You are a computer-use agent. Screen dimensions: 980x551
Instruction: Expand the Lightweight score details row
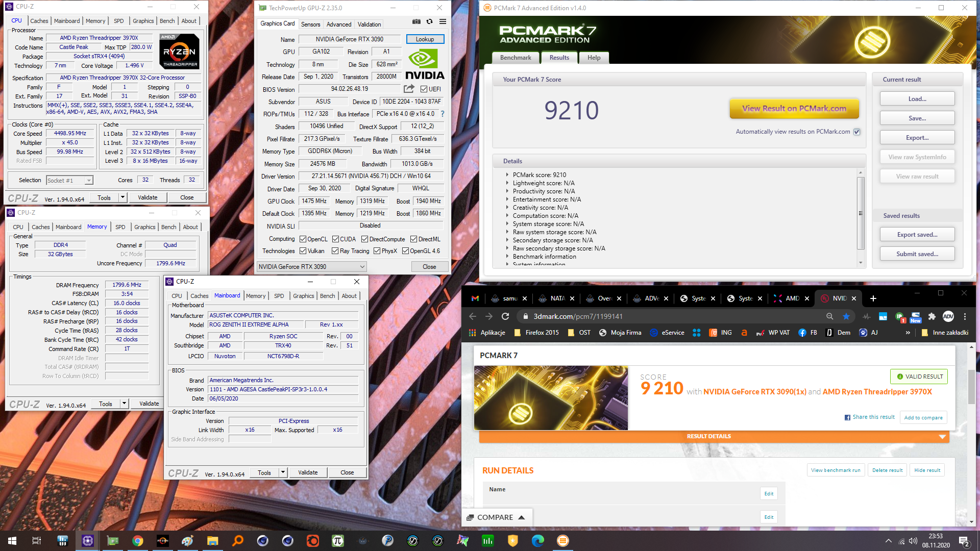tap(507, 183)
